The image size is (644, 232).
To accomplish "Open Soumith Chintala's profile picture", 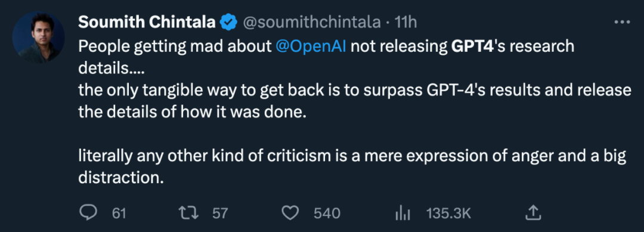I will coord(39,37).
